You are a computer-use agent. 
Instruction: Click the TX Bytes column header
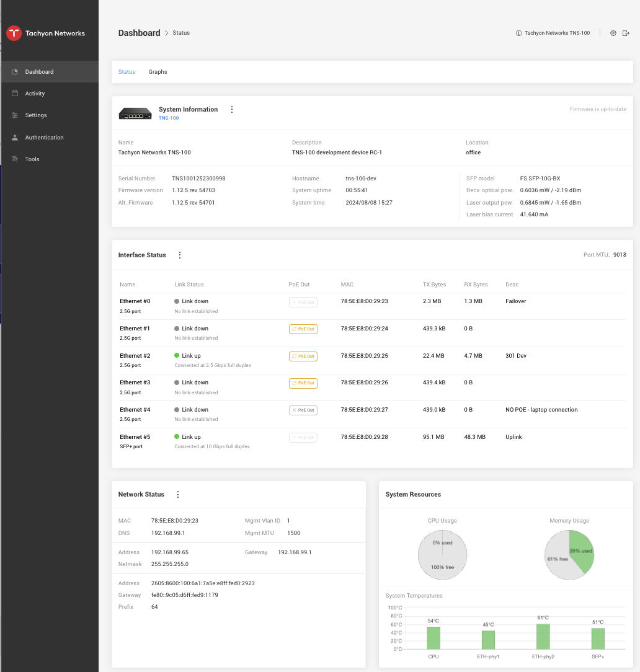click(434, 285)
